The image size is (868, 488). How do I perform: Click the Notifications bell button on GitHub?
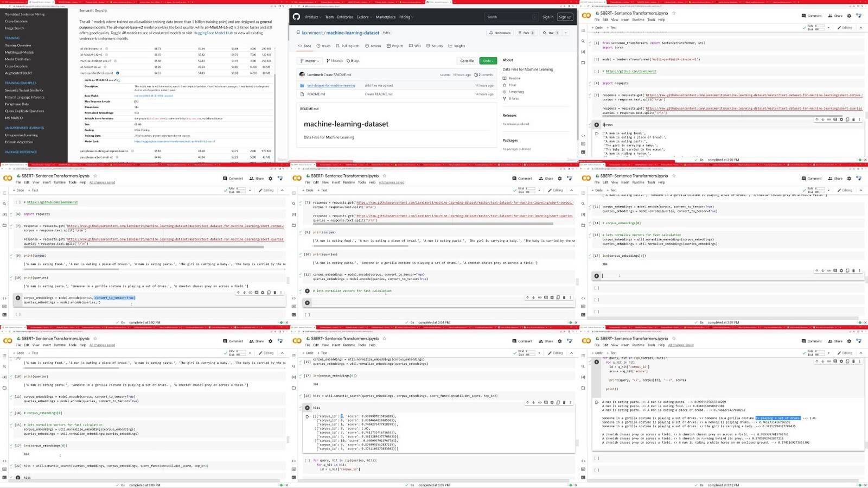click(x=500, y=33)
